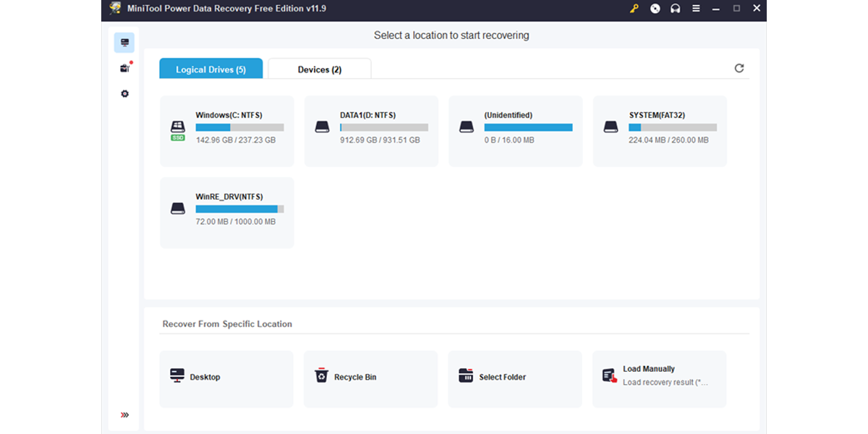
Task: Select the DATA1 D drive card
Action: pos(370,131)
